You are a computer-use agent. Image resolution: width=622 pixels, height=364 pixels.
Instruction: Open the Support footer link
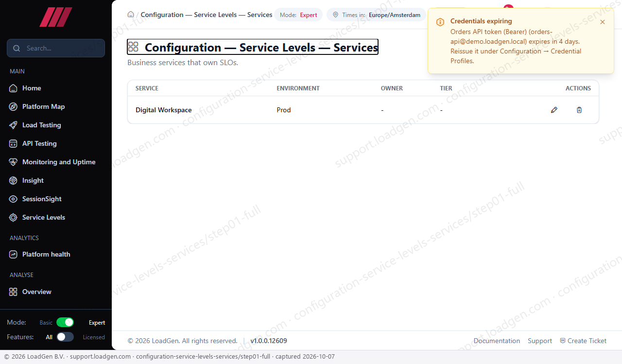(x=540, y=341)
